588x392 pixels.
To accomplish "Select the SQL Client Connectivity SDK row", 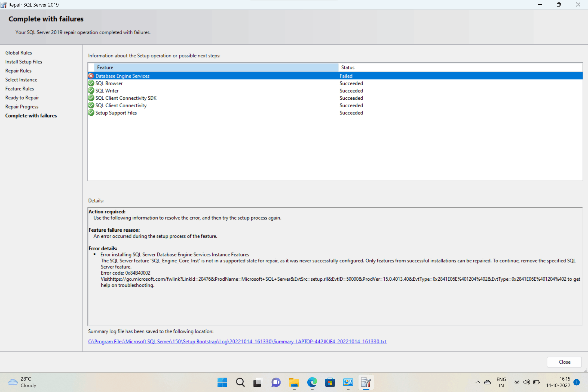I will [x=126, y=98].
